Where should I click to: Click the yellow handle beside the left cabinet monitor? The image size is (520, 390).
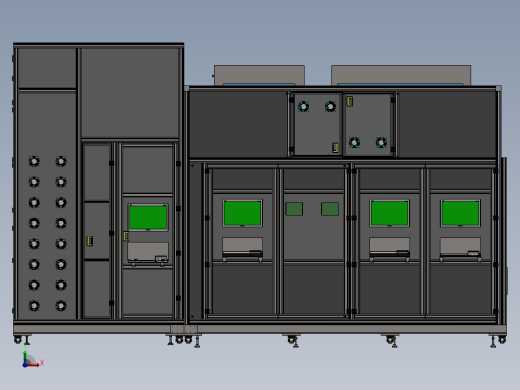126,236
